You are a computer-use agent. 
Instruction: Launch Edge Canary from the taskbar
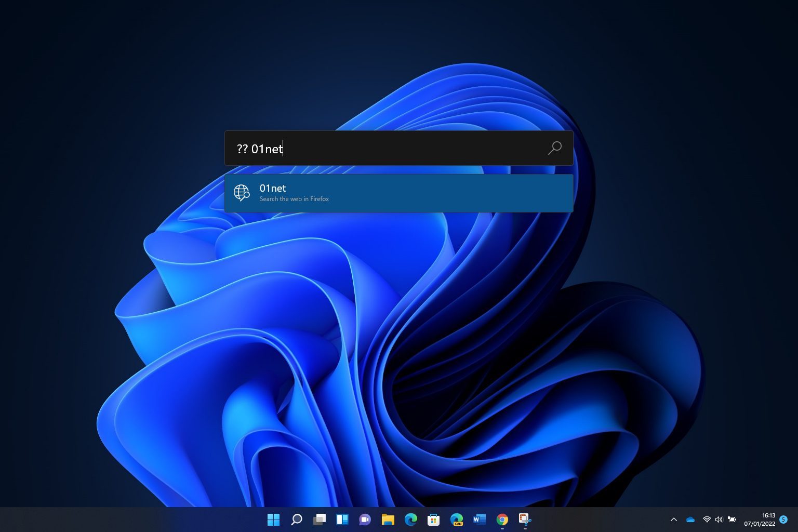(x=457, y=520)
